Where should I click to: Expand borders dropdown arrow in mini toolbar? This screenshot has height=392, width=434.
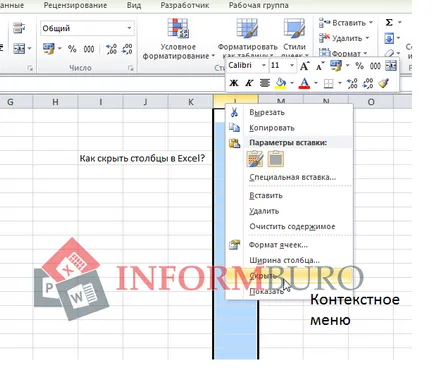point(340,83)
